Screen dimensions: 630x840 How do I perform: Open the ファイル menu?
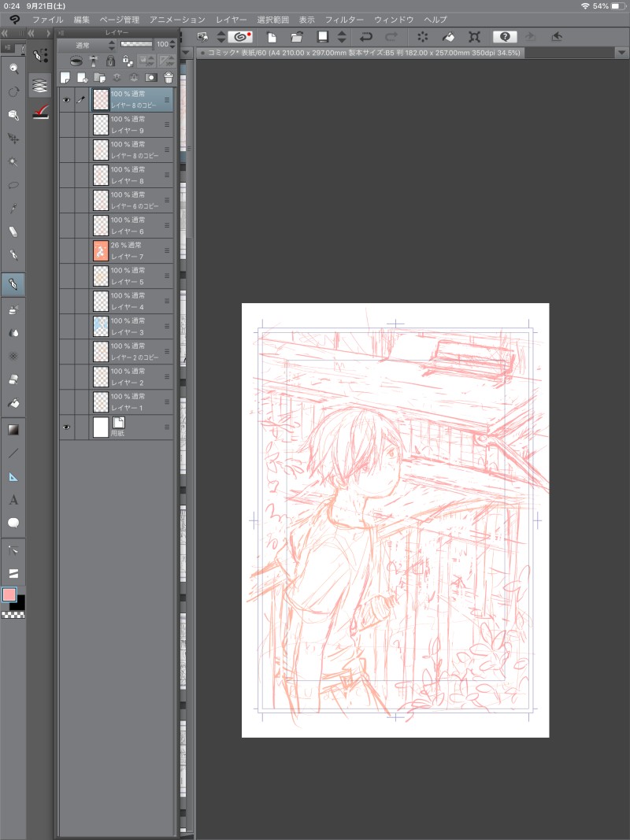48,20
